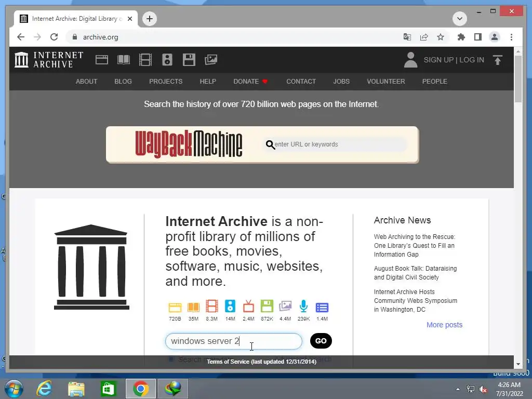This screenshot has height=399, width=532.
Task: Open the VOLUNTEER menu item
Action: [x=386, y=82]
